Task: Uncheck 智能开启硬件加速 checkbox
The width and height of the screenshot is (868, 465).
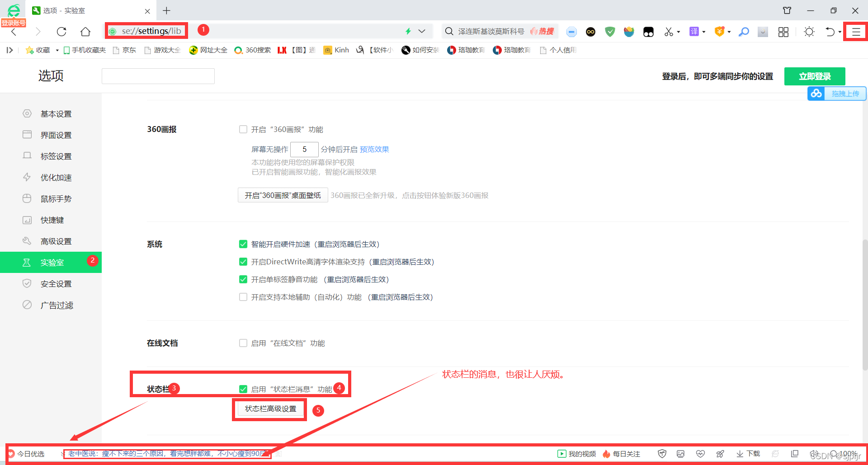Action: coord(243,244)
